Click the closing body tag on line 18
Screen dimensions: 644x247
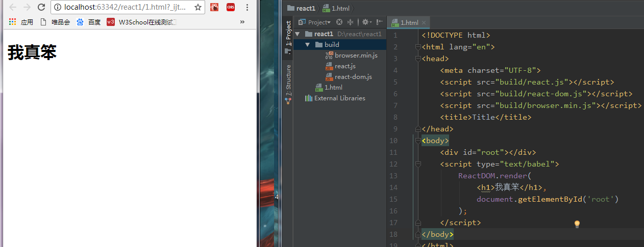coord(437,234)
